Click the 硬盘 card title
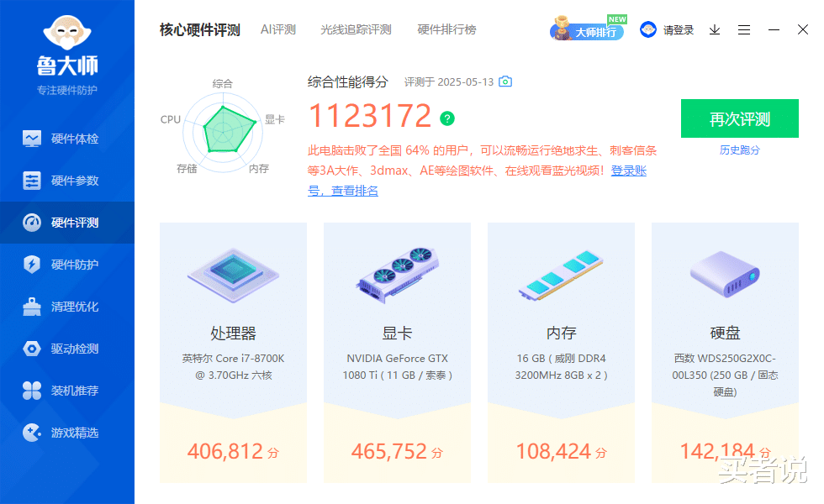Viewport: 824px width, 504px height. (x=725, y=333)
